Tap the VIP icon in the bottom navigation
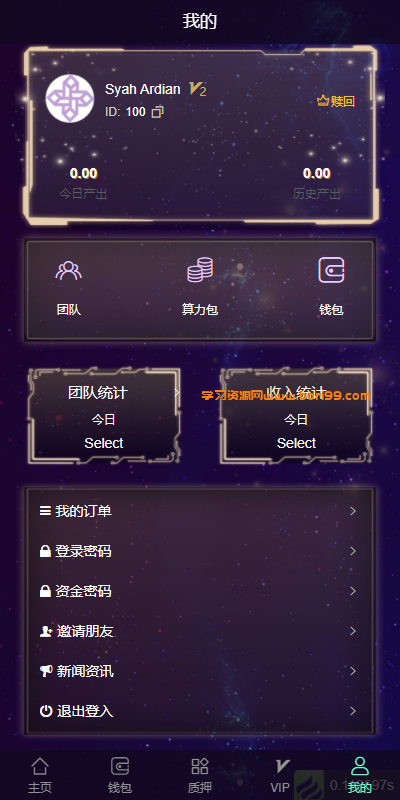The width and height of the screenshot is (400, 800). (282, 766)
